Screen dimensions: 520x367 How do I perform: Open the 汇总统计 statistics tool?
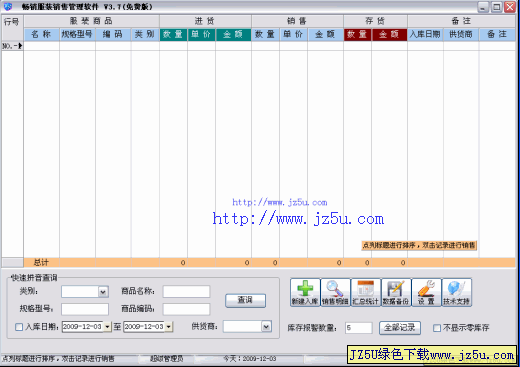[x=365, y=292]
